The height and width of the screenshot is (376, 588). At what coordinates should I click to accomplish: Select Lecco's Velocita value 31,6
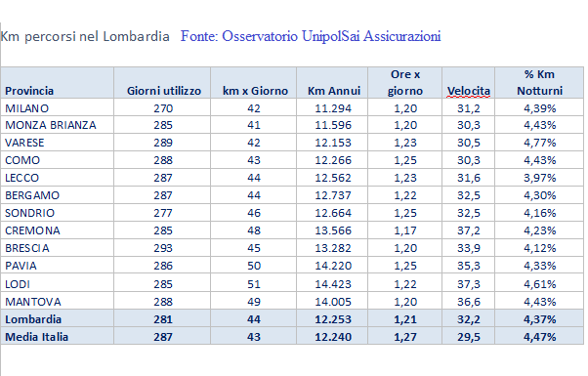[469, 178]
